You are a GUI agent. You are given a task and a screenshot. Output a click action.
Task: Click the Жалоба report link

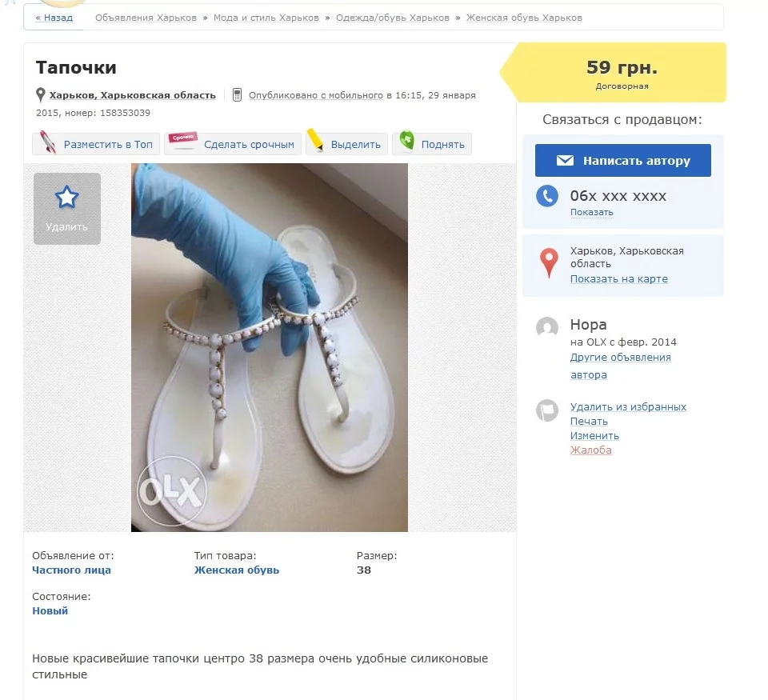[590, 450]
